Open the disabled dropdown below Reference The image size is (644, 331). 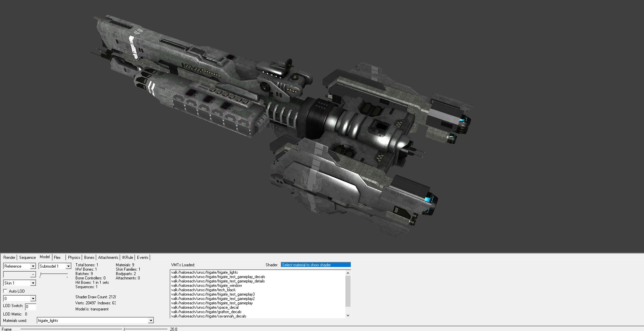coord(20,274)
